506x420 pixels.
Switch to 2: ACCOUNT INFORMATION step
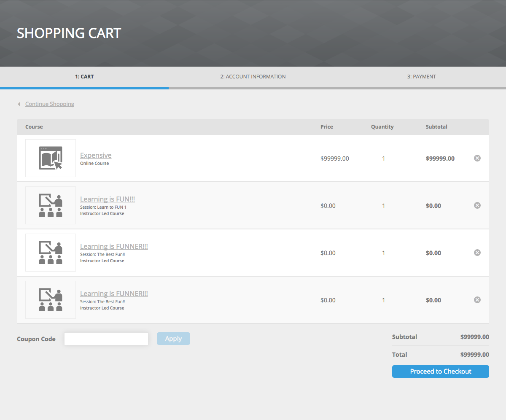tap(253, 77)
